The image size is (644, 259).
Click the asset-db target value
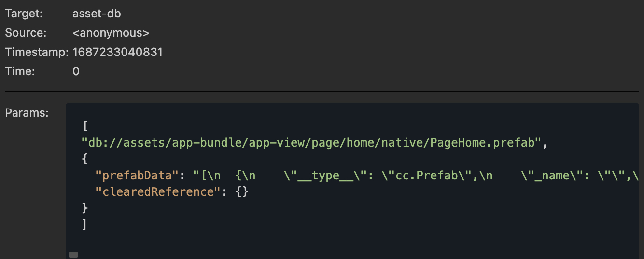97,14
